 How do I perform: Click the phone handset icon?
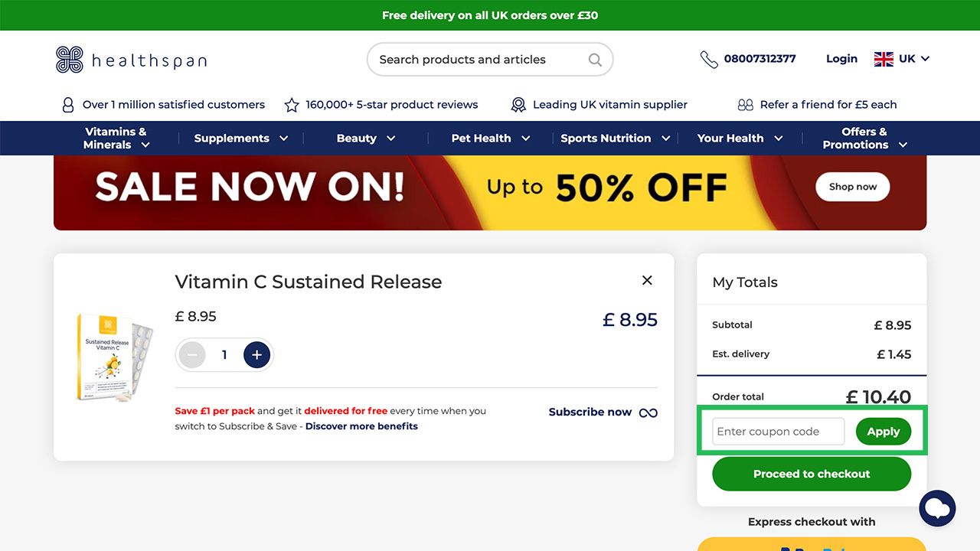point(709,59)
